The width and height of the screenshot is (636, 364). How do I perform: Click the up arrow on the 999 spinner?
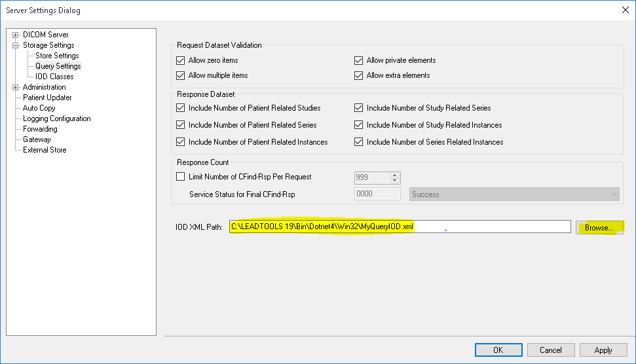click(x=395, y=175)
